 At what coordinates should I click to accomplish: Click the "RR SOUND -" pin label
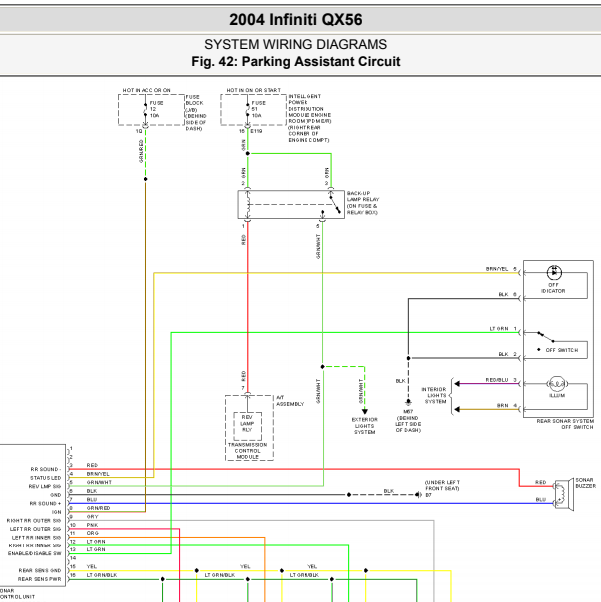(x=46, y=469)
